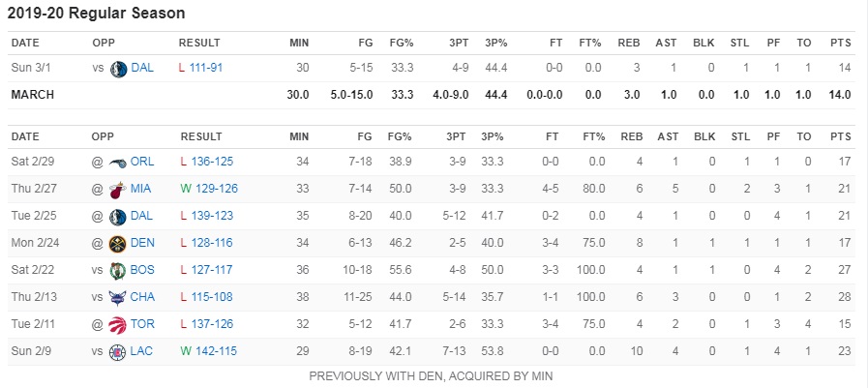Image resolution: width=868 pixels, height=388 pixels.
Task: Click the Orlando Magic team logo
Action: click(117, 163)
